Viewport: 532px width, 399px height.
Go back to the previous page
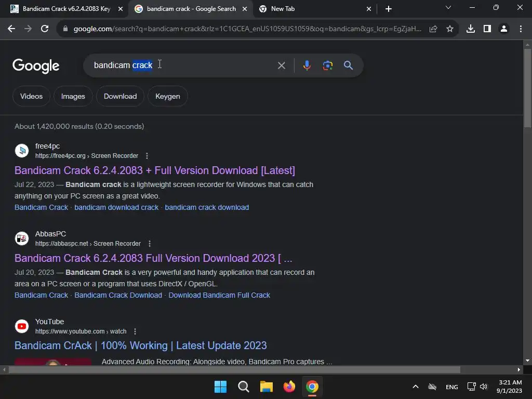point(11,29)
